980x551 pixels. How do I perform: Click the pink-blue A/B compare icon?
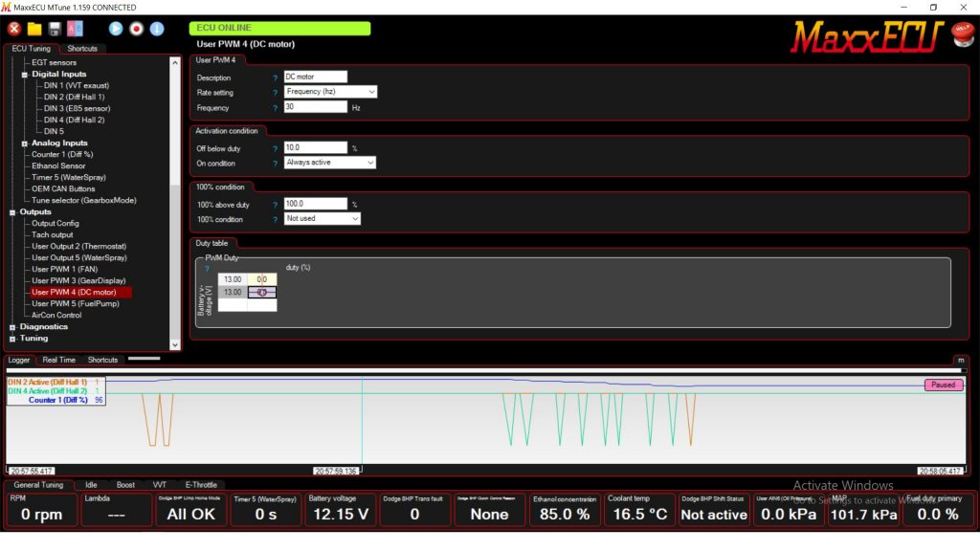point(76,29)
